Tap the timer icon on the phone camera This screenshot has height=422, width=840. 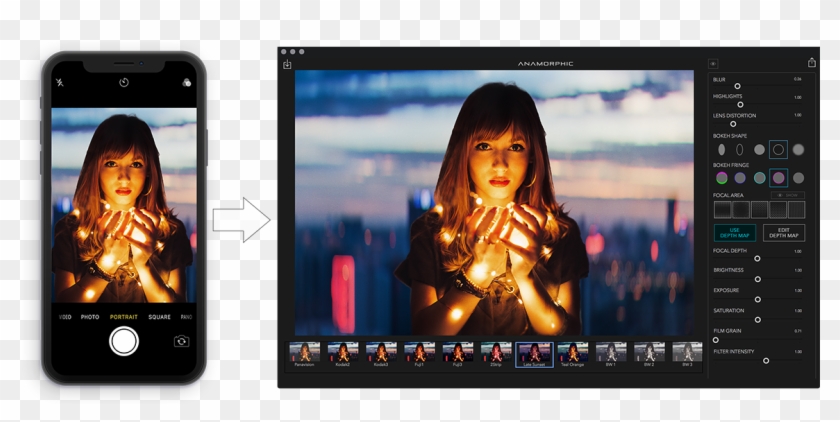pos(123,82)
